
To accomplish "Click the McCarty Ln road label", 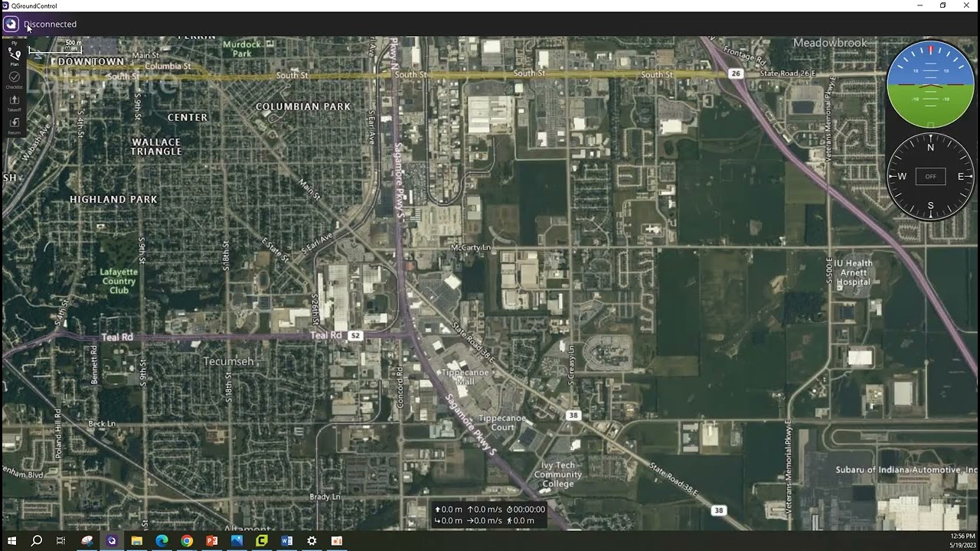I will point(471,248).
